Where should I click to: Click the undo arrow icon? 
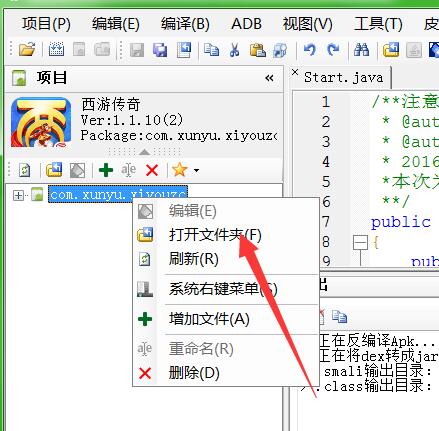310,50
